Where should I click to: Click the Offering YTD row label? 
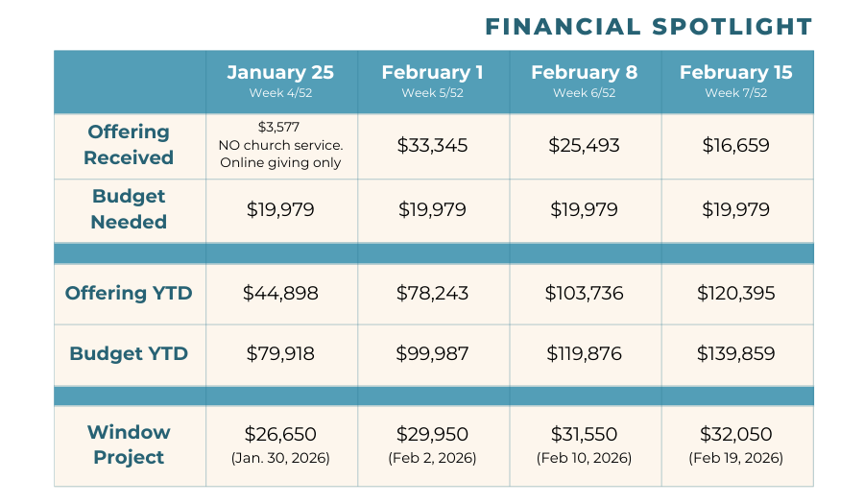129,293
